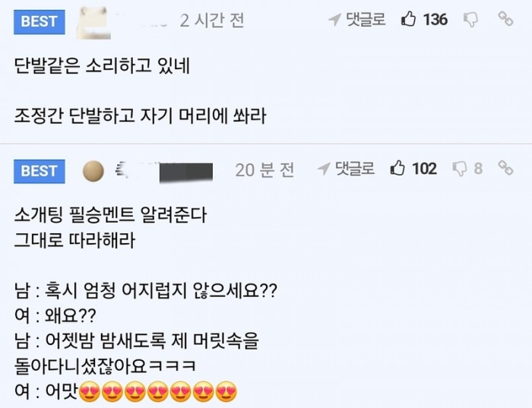Select the blacked-out username of second commenter
Image resolution: width=532 pixels, height=408 pixels.
click(180, 170)
